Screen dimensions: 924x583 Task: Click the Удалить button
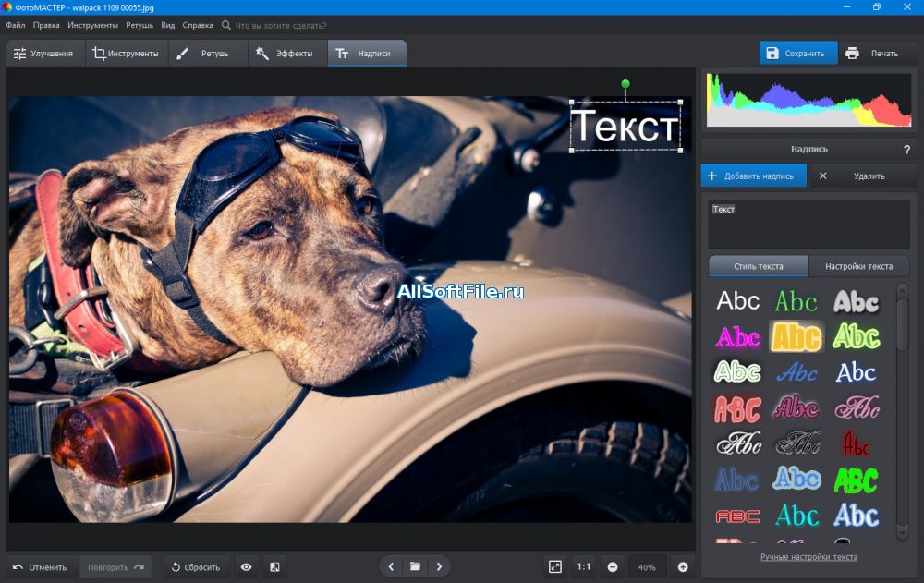point(863,176)
